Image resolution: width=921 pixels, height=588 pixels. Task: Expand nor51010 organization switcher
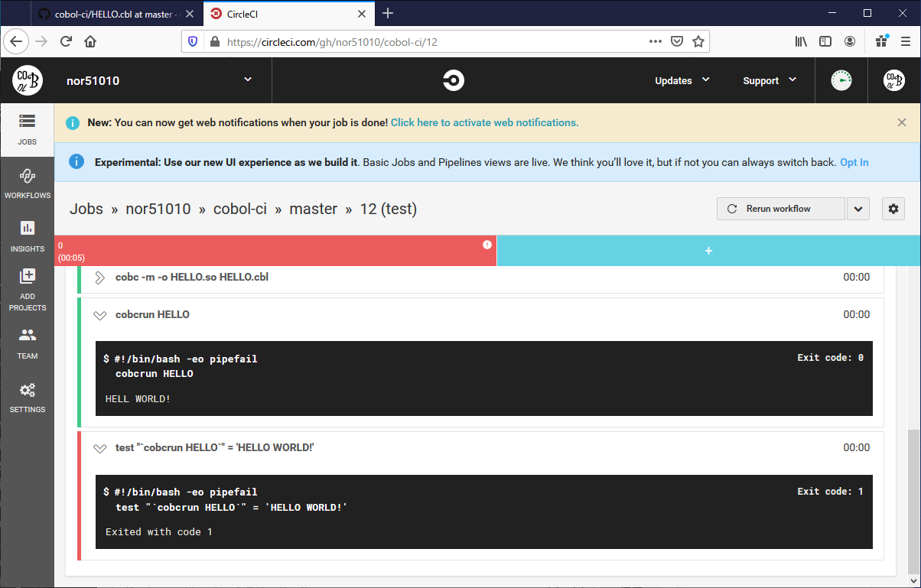click(247, 80)
